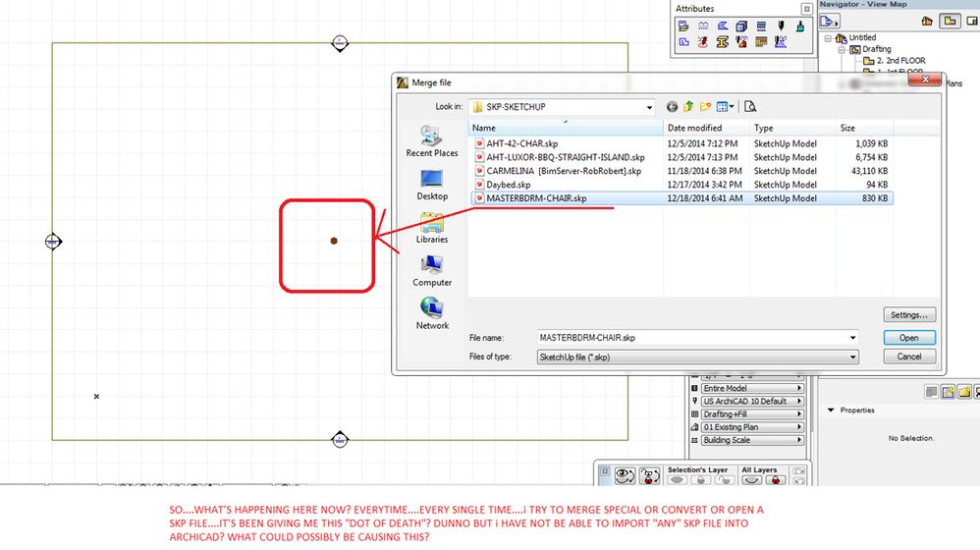
Task: Open the File name combo dropdown arrow
Action: coord(852,338)
